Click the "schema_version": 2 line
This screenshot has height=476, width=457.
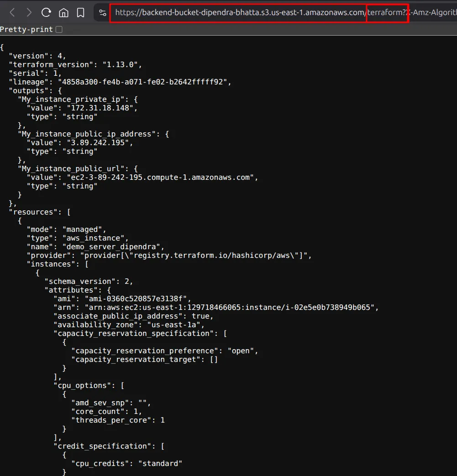click(x=89, y=282)
